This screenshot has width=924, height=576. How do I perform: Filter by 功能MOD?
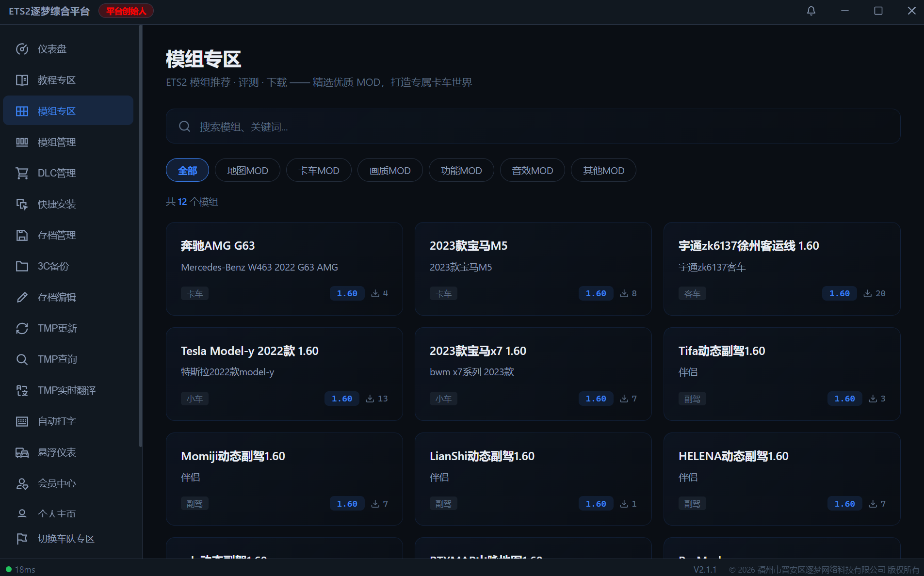[x=461, y=170]
